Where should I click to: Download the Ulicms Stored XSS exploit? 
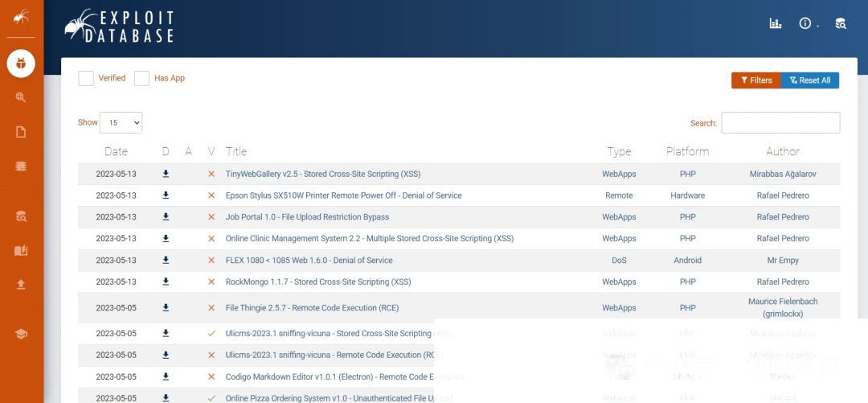pyautogui.click(x=166, y=333)
